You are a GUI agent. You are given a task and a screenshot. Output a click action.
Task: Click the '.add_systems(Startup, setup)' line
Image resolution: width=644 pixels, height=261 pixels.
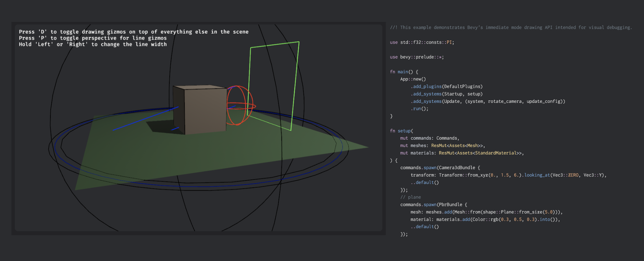point(446,94)
